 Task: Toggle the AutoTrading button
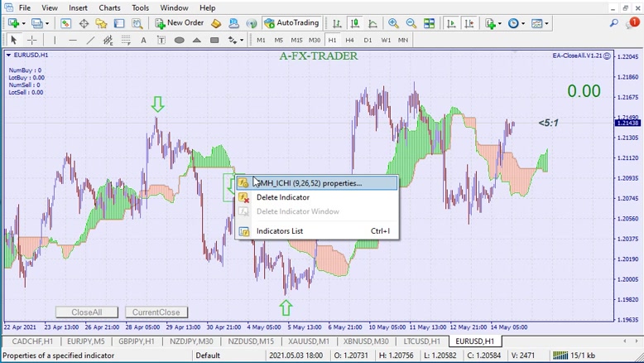pyautogui.click(x=291, y=23)
